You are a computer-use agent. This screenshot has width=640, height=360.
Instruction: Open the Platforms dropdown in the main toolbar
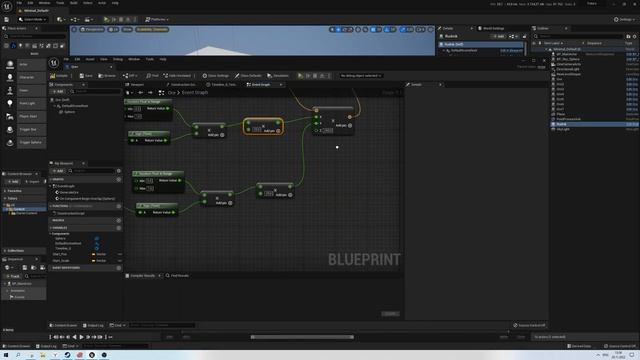tap(157, 19)
